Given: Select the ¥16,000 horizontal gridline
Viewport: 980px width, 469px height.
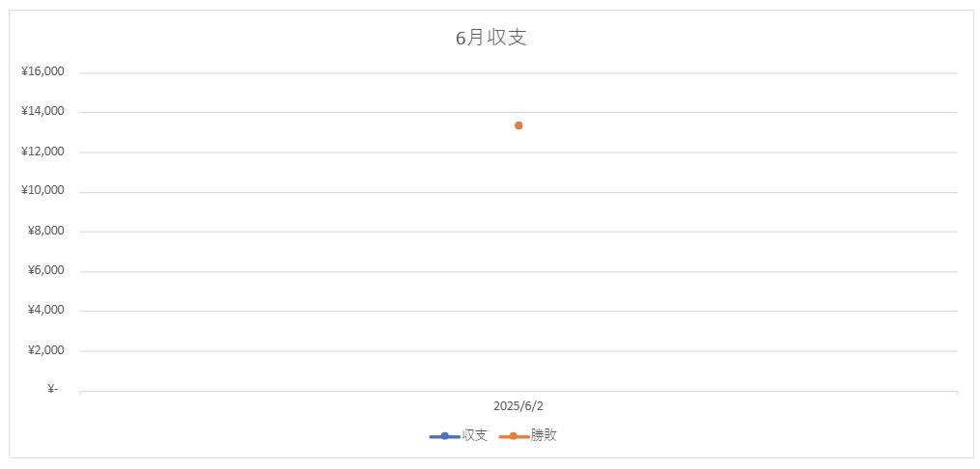Looking at the screenshot, I should (518, 73).
